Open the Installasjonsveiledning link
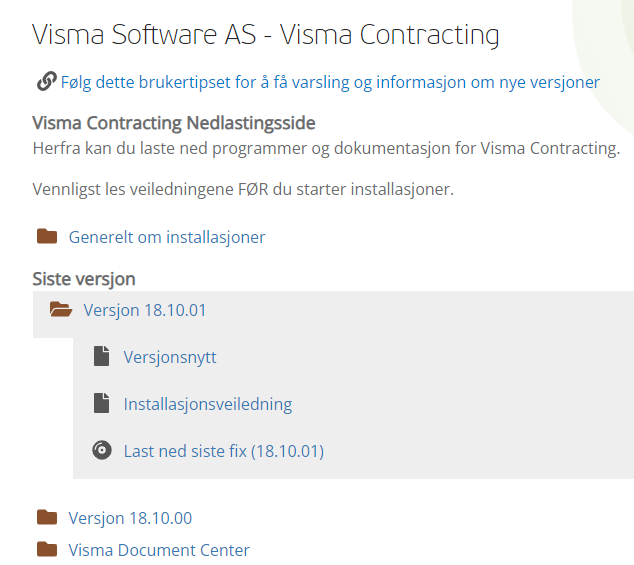The width and height of the screenshot is (634, 565). pos(208,405)
